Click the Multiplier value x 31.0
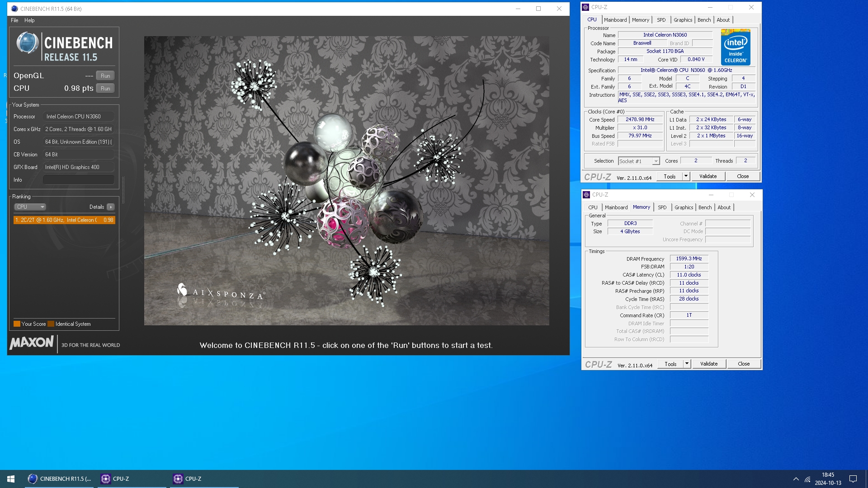This screenshot has width=868, height=488. pos(640,128)
